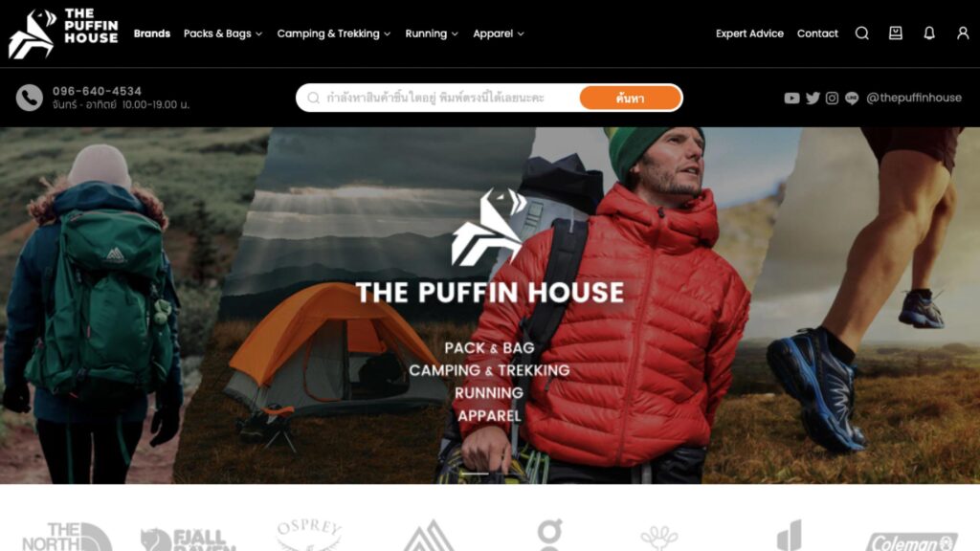The image size is (980, 551).
Task: Open the Instagram social icon
Action: tap(832, 99)
